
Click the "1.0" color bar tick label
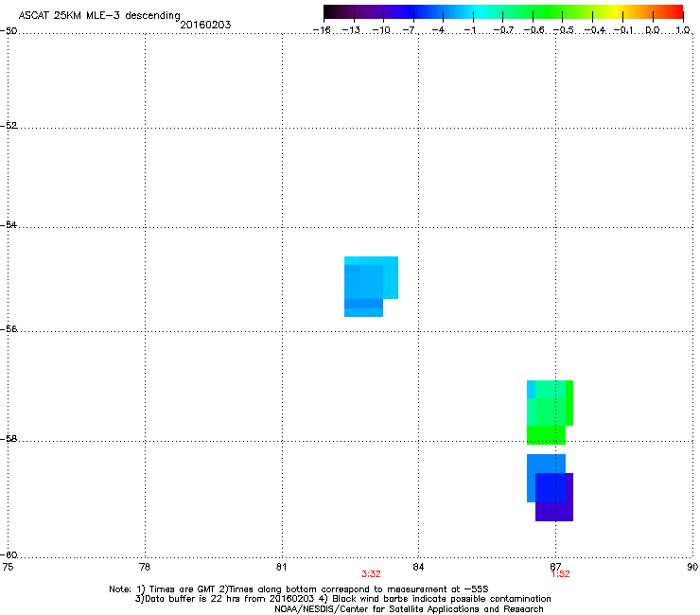pyautogui.click(x=683, y=30)
